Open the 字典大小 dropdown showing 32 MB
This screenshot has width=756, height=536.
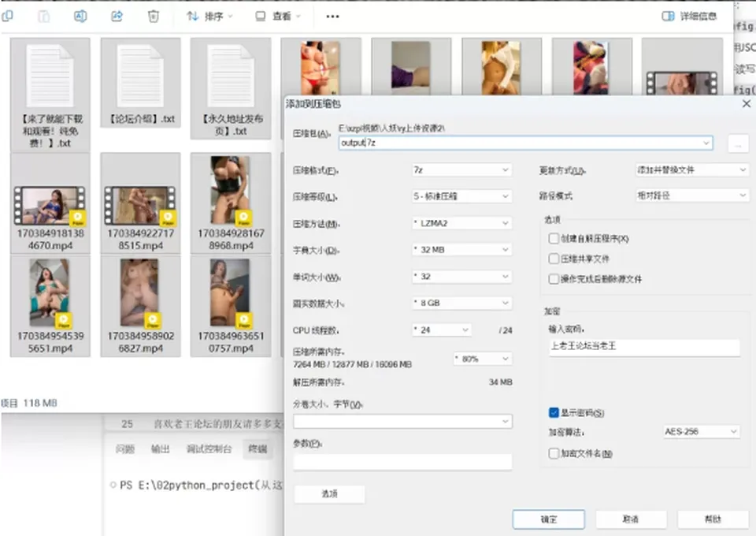point(461,250)
